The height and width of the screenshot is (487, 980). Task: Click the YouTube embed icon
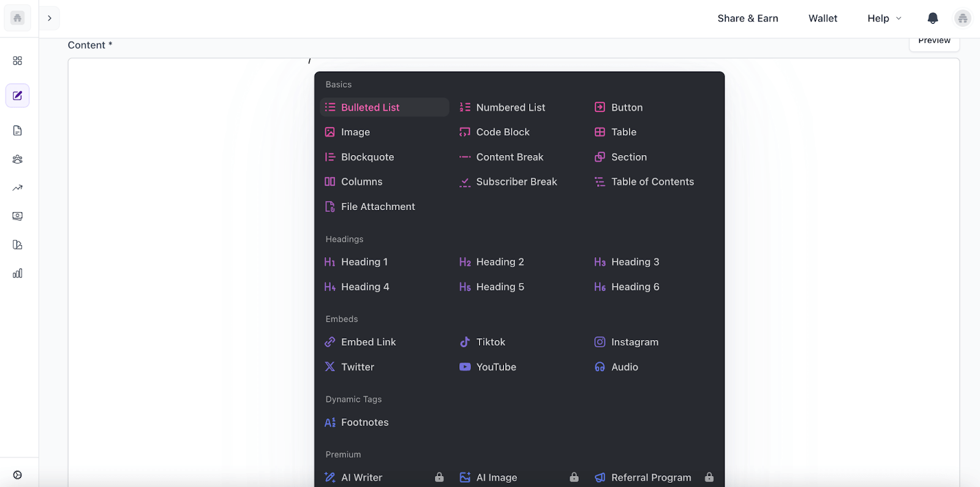pyautogui.click(x=465, y=367)
